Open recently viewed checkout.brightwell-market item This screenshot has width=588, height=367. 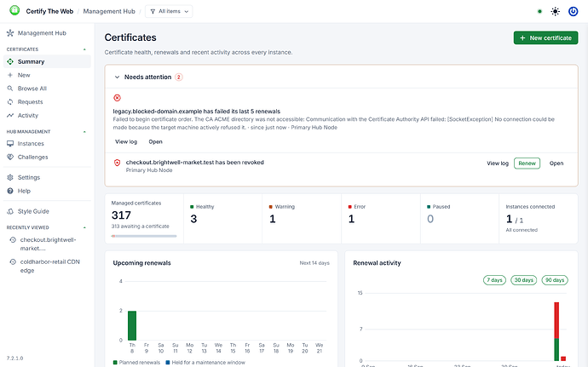[x=48, y=244]
